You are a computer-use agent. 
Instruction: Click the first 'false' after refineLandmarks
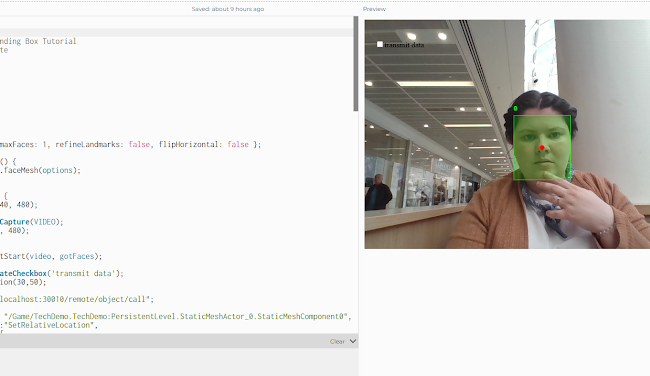tap(139, 144)
